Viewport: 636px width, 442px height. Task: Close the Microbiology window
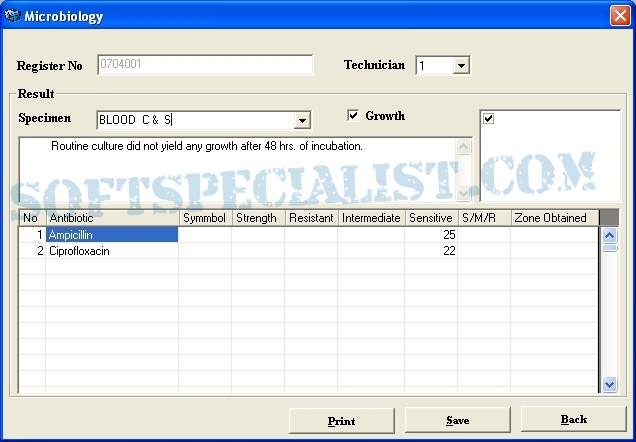click(x=619, y=16)
